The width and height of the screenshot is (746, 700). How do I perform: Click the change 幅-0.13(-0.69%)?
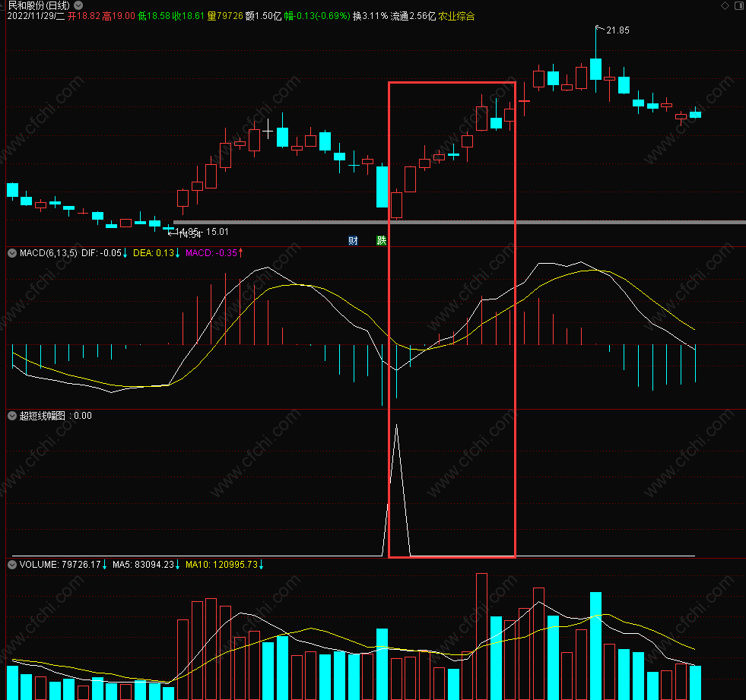point(317,16)
